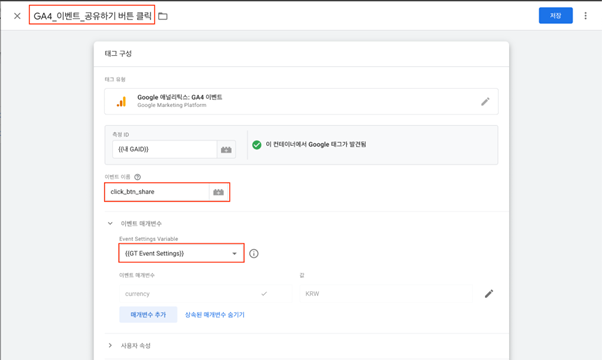This screenshot has height=360, width=602.
Task: Select the measurement ID field {{내 GAID}}
Action: pyautogui.click(x=165, y=149)
